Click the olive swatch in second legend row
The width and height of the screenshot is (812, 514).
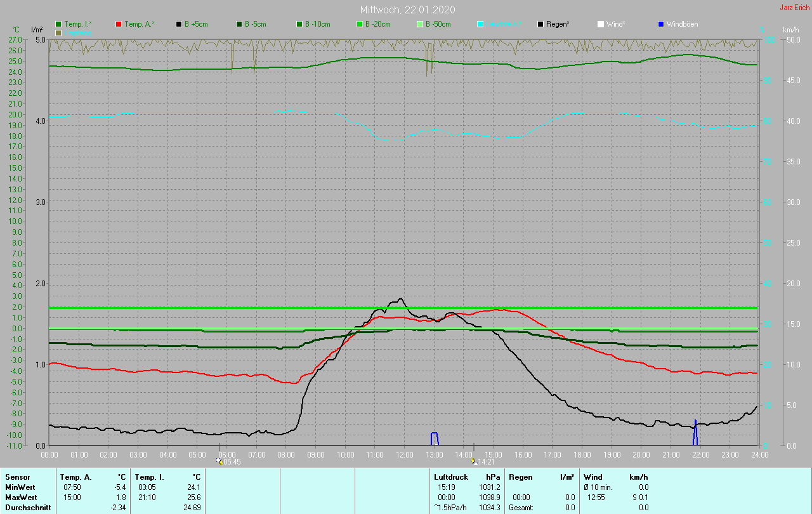59,32
